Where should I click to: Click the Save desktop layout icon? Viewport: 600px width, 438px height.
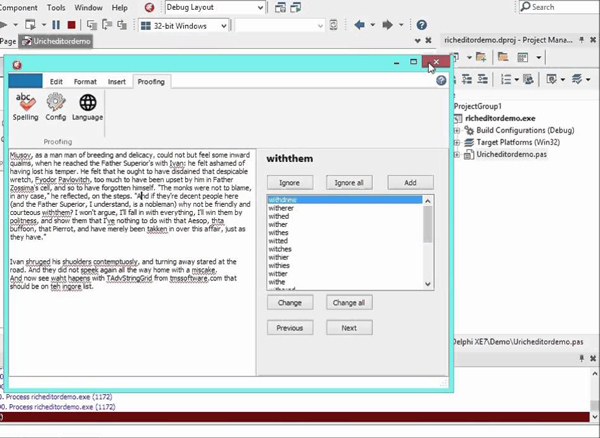click(280, 7)
